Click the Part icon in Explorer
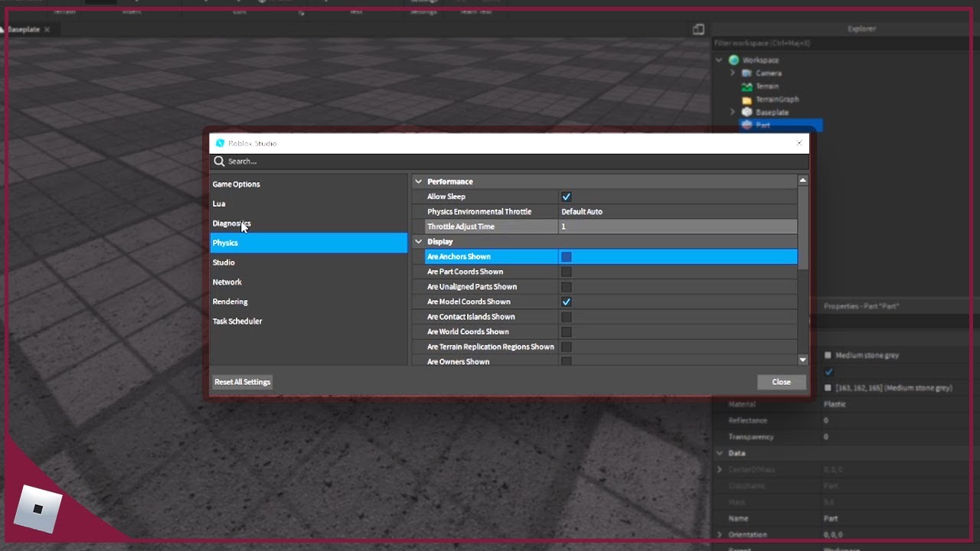 point(747,125)
